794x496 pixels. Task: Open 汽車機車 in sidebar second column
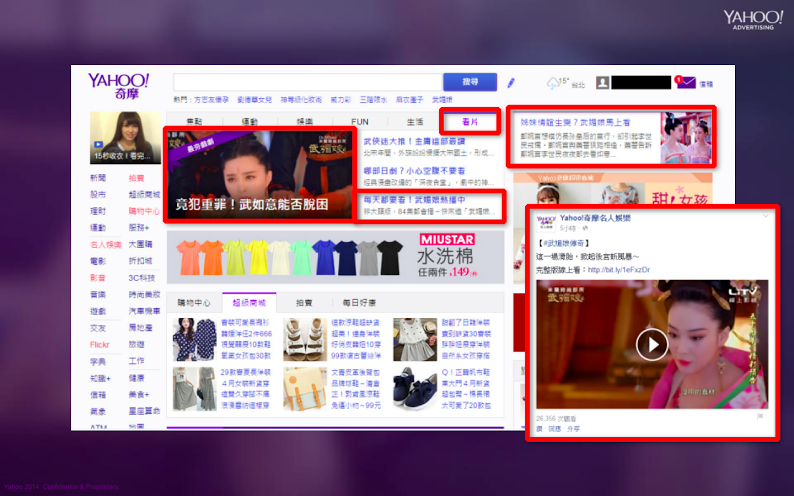[144, 311]
